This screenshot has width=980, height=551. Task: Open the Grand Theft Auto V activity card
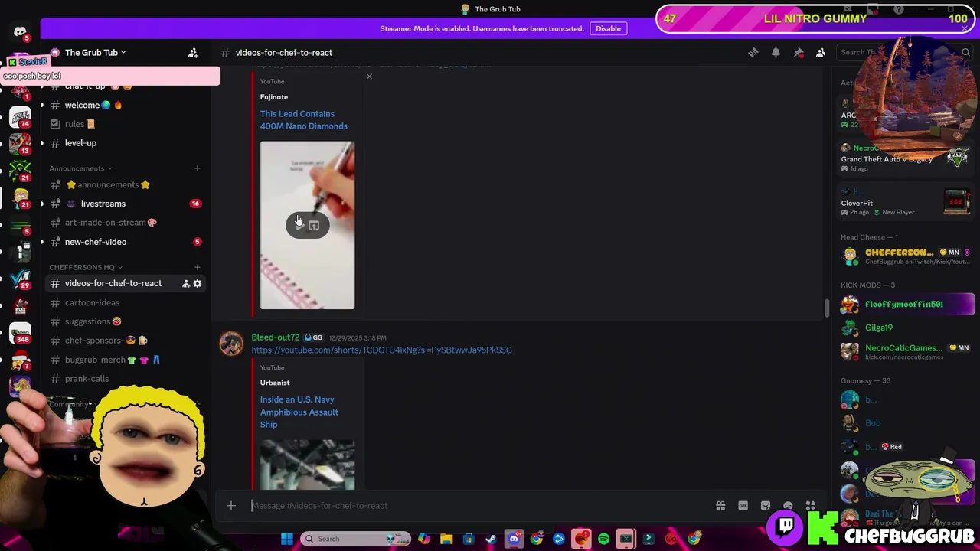pyautogui.click(x=906, y=158)
